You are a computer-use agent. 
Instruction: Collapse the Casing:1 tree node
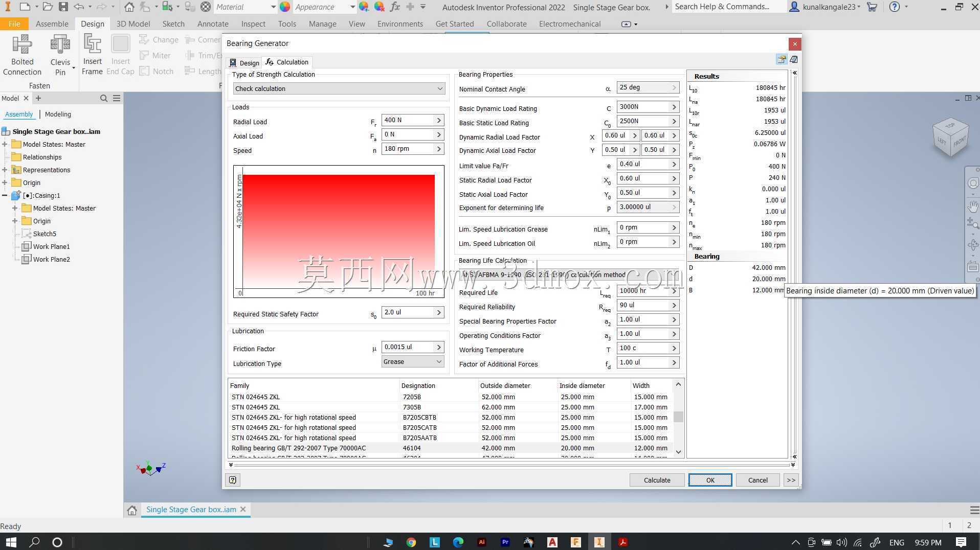pos(5,195)
